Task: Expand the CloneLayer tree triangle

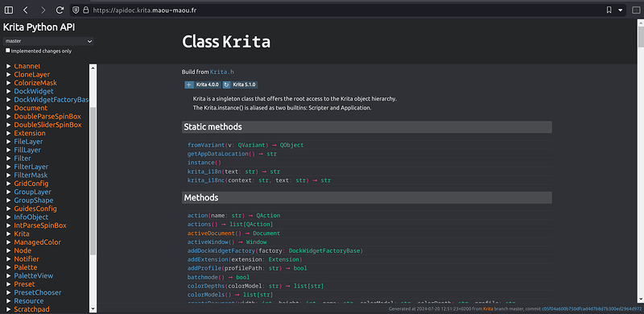Action: (x=9, y=74)
